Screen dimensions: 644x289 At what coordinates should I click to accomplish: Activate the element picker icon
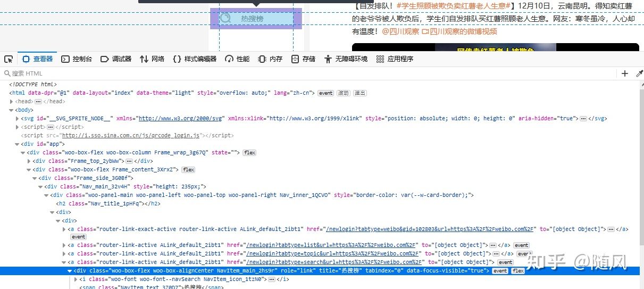pos(8,59)
